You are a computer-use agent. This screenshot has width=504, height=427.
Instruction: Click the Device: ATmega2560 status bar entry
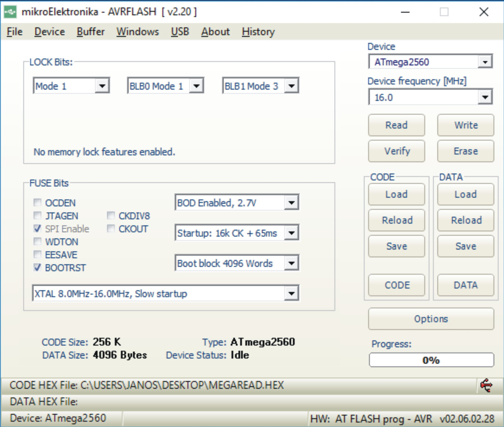[x=58, y=418]
